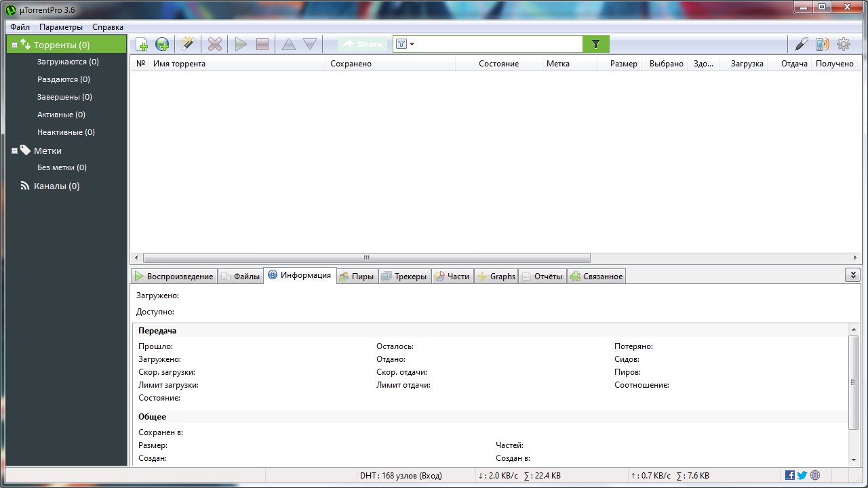The width and height of the screenshot is (868, 488).
Task: Open the Параметры menu
Action: [61, 27]
